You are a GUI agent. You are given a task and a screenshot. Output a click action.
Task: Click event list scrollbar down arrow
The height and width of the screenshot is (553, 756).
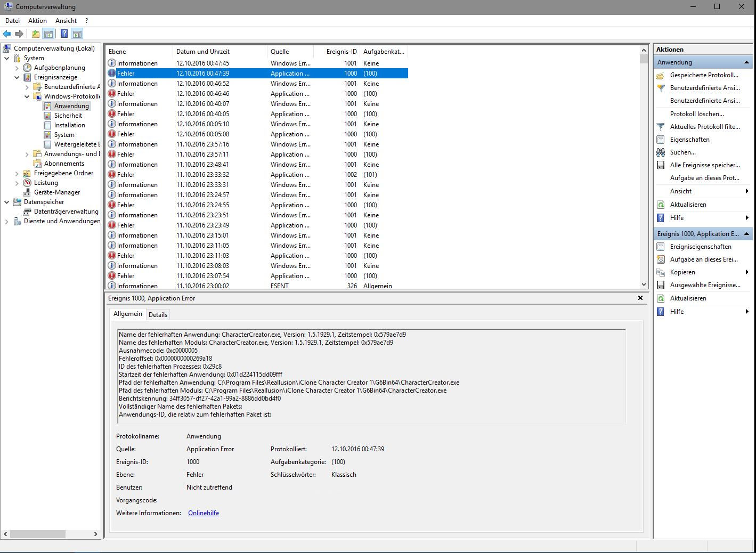pyautogui.click(x=644, y=284)
